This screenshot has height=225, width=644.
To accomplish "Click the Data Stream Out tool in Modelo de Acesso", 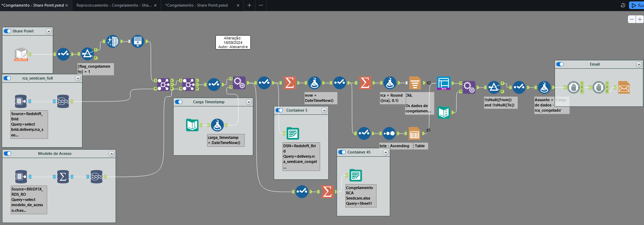I will [96, 177].
